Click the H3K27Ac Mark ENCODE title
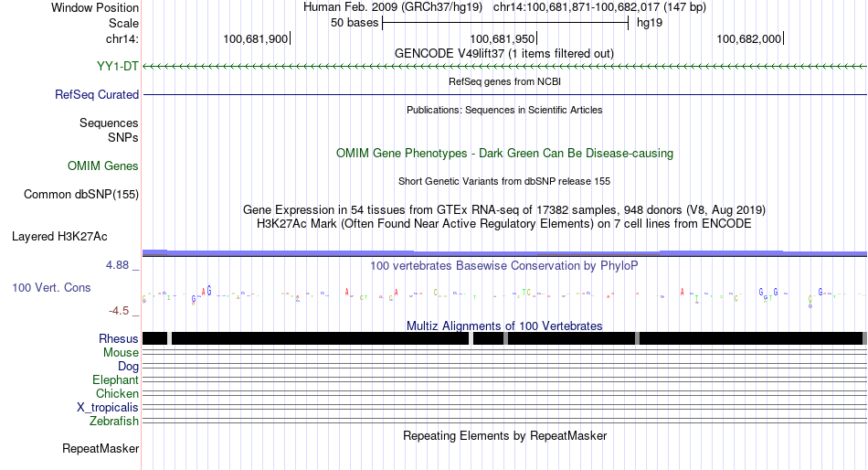This screenshot has height=470, width=868. (504, 224)
